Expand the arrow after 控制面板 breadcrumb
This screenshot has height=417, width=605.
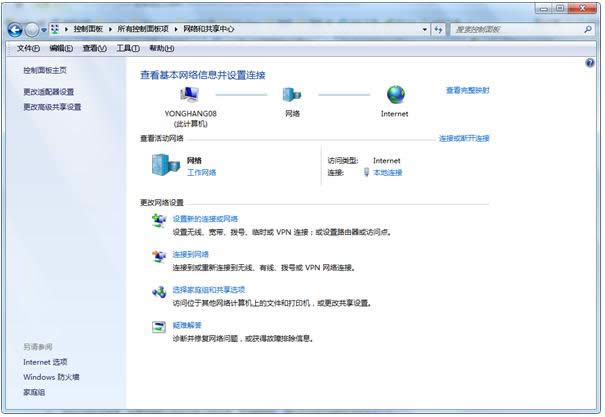tap(110, 29)
